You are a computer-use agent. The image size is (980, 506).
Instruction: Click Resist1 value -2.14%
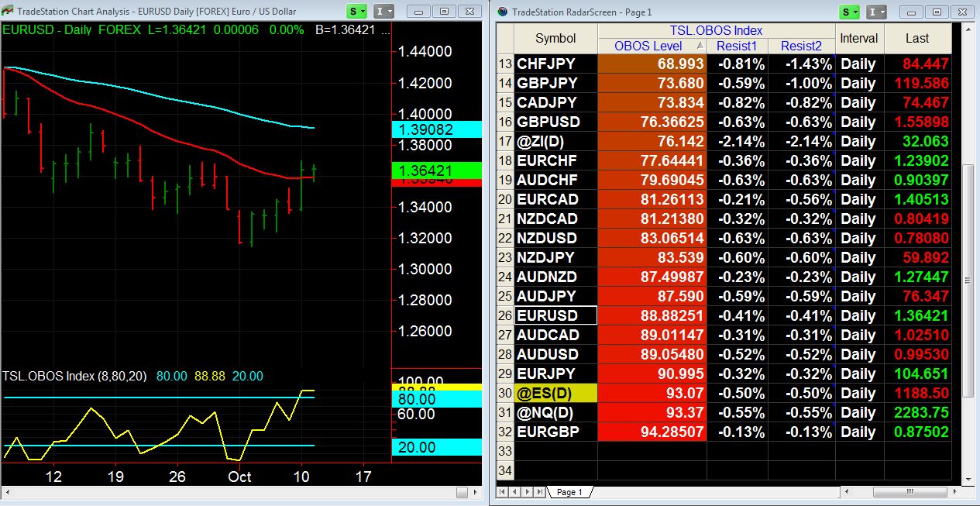pos(738,141)
